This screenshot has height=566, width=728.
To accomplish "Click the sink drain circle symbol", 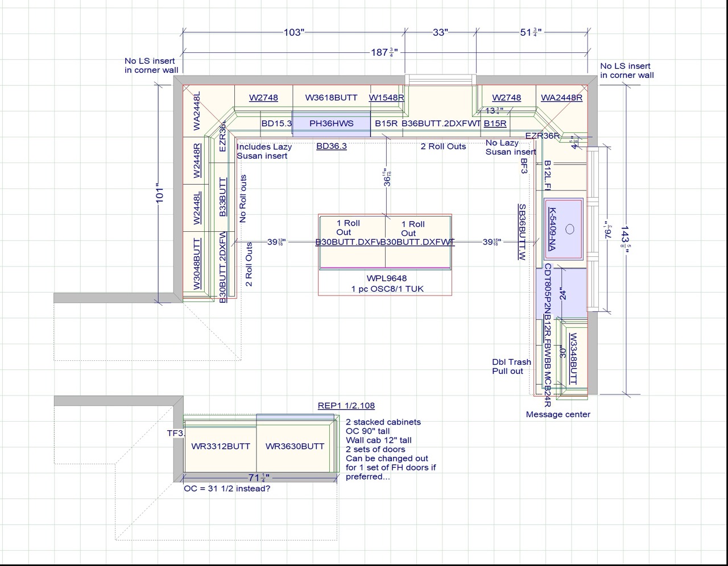I will click(570, 229).
